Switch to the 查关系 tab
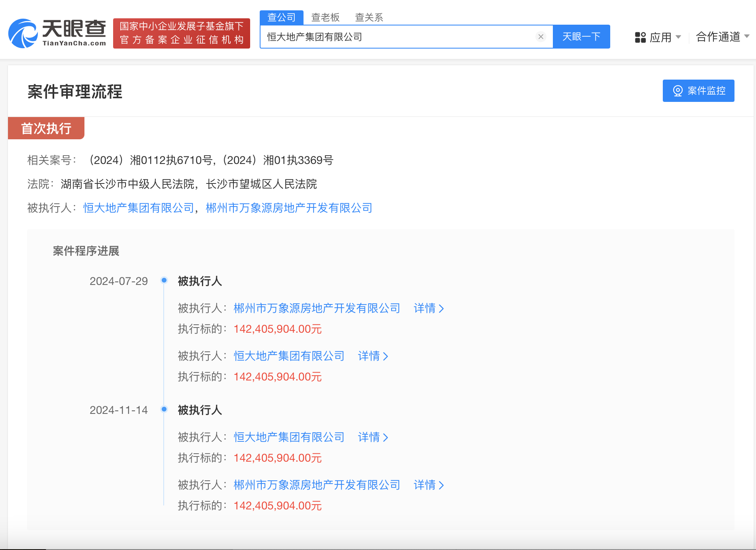This screenshot has height=550, width=756. coord(369,18)
